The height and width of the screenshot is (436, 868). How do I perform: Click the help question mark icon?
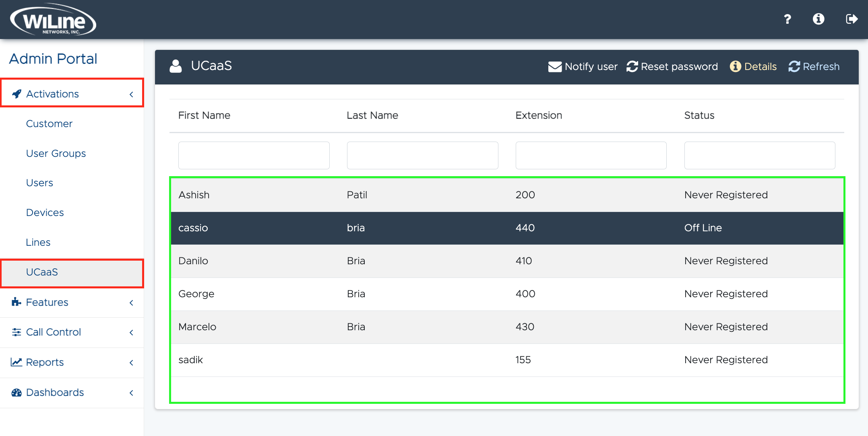click(x=787, y=19)
